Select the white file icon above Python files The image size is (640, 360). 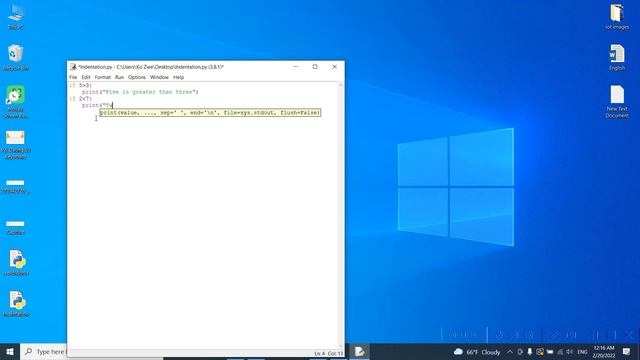[x=16, y=226]
